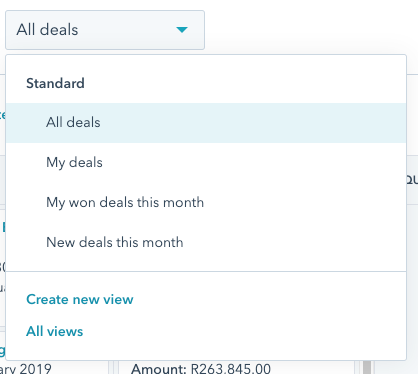418x374 pixels.
Task: Click the gray column header strip at the left edge
Action: tap(2, 180)
